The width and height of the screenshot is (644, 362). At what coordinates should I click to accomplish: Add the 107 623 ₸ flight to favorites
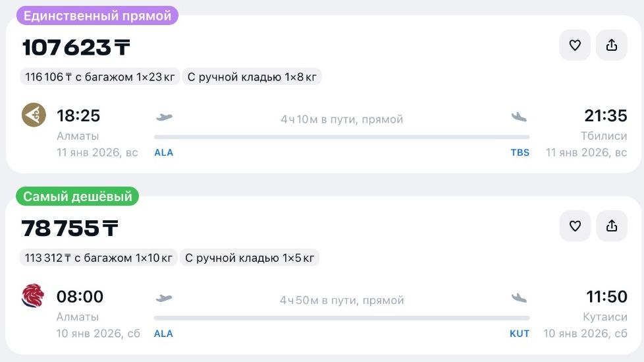(x=575, y=45)
